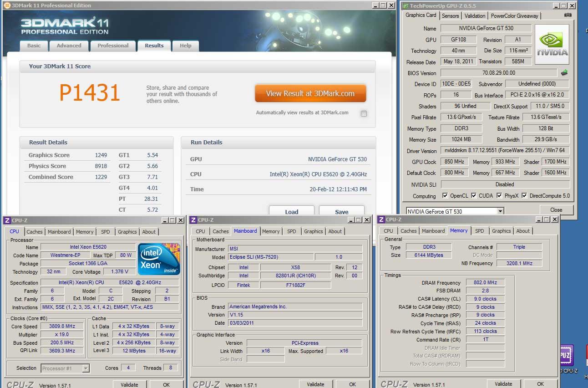
Task: Open Help tab in 3DMark
Action: point(186,46)
